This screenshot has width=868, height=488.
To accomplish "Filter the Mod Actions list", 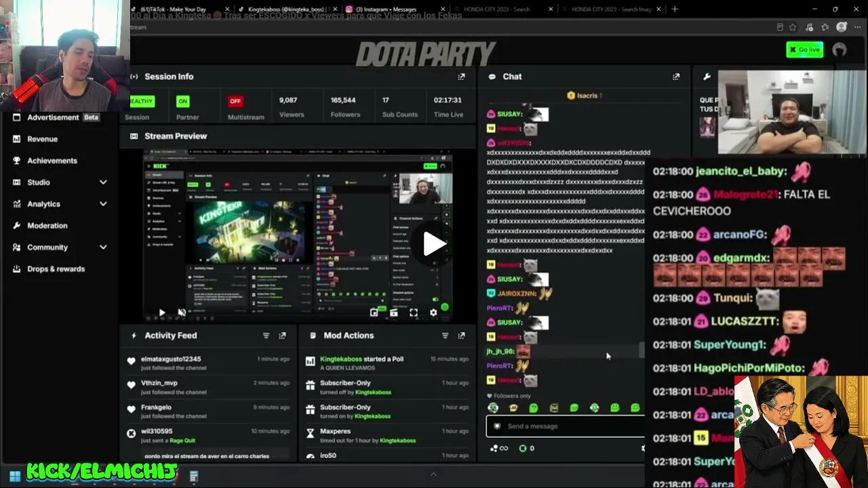I will pos(445,335).
